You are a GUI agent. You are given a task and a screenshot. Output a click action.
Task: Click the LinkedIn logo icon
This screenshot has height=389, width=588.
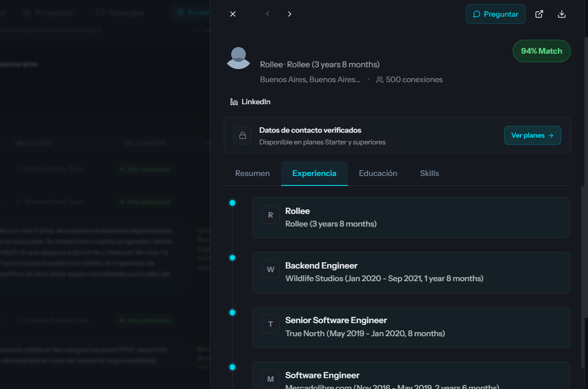click(x=234, y=102)
